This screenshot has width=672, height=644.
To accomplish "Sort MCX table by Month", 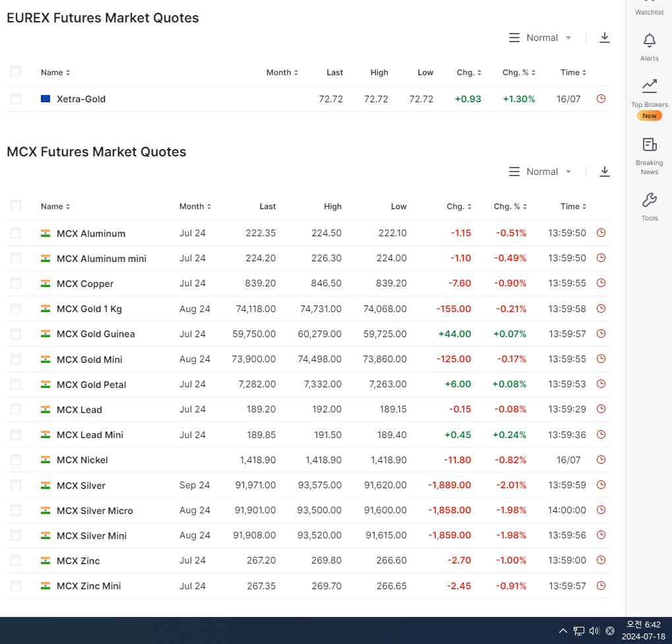I will (195, 207).
